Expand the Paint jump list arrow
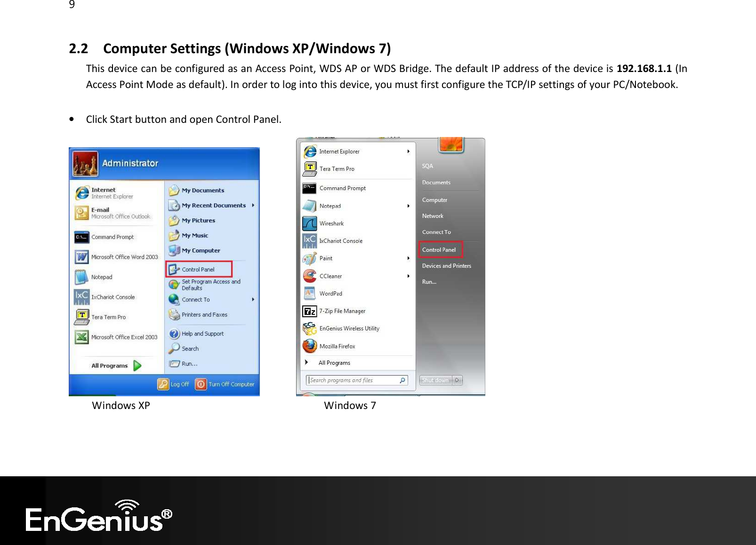The image size is (756, 545). 409,258
